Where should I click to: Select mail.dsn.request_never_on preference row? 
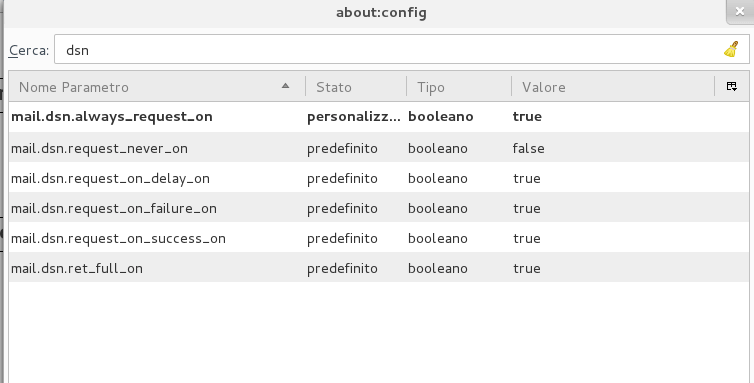click(379, 148)
